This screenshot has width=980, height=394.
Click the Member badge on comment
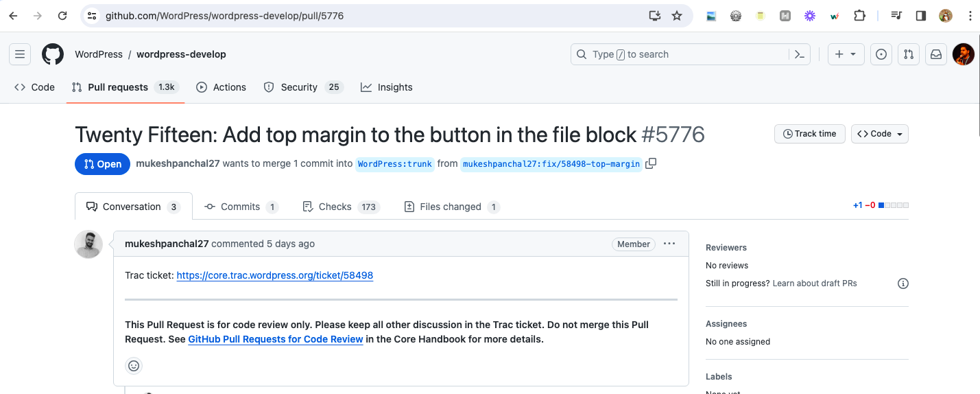tap(634, 244)
